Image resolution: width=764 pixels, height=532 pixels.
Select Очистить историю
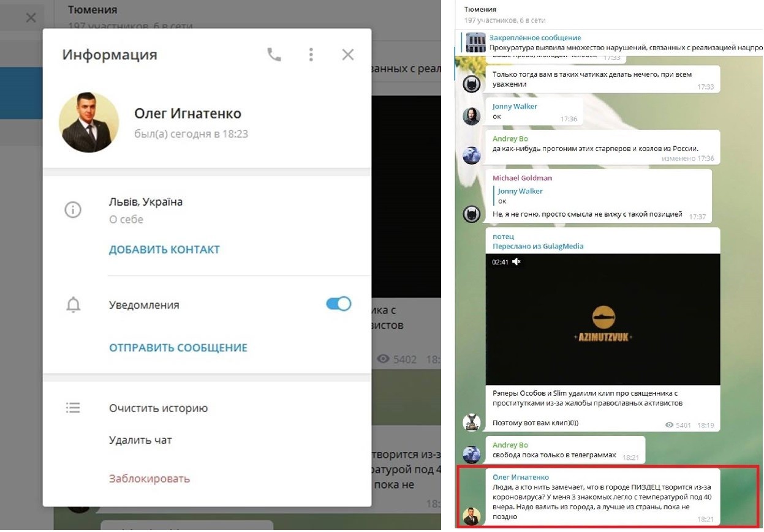158,408
